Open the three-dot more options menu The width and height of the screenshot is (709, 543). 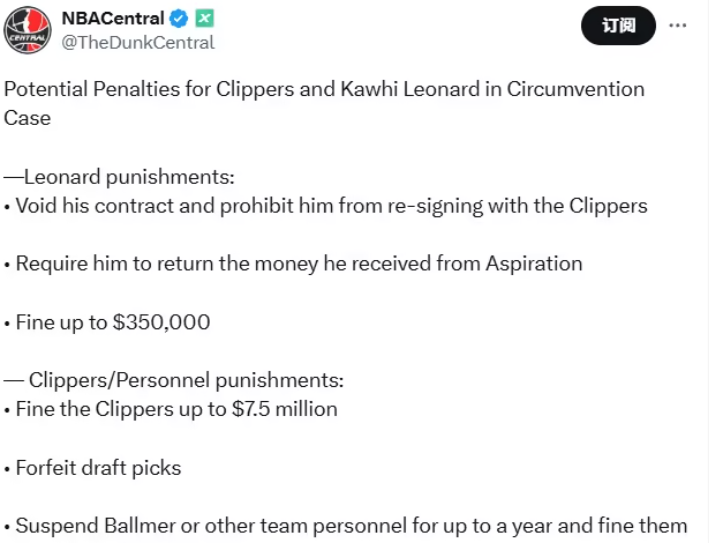tap(678, 25)
